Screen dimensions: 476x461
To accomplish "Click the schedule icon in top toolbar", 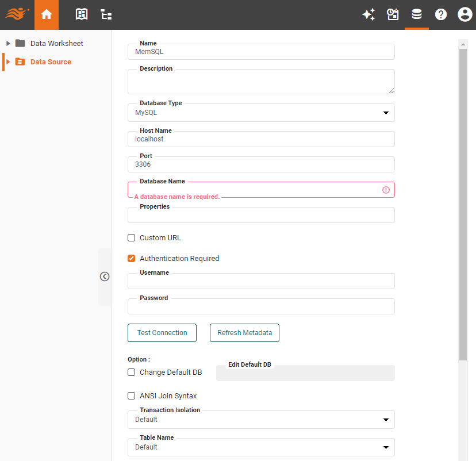I will click(x=393, y=14).
